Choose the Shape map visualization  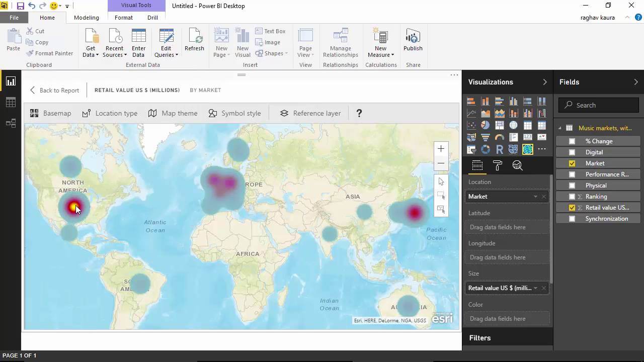point(514,149)
